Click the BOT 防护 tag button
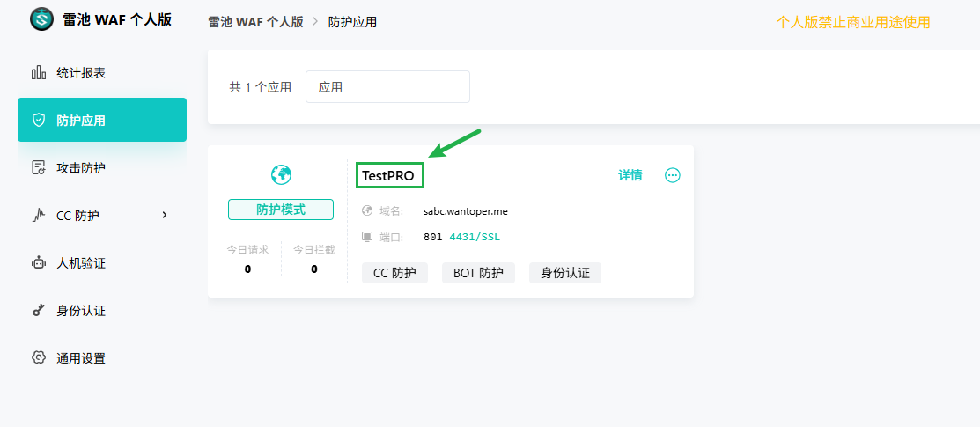980x427 pixels. point(478,273)
